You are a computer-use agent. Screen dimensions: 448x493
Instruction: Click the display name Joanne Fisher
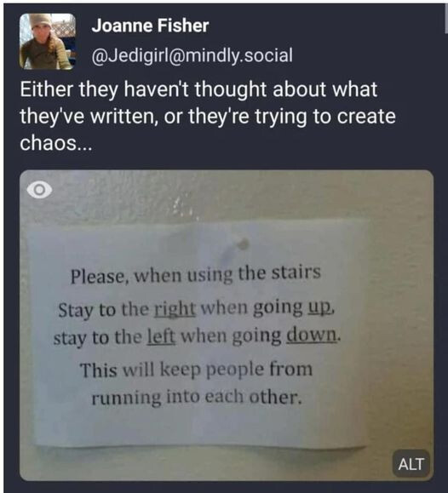click(150, 26)
